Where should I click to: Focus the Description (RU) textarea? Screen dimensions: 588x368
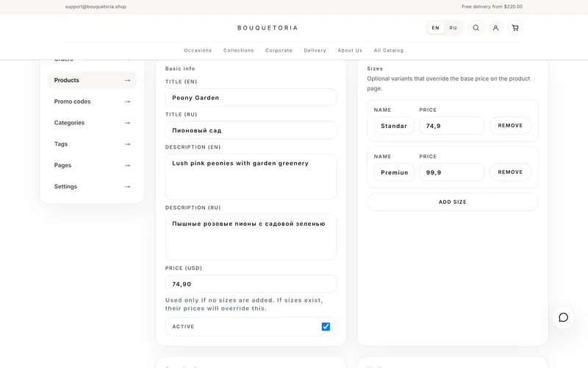pos(251,237)
